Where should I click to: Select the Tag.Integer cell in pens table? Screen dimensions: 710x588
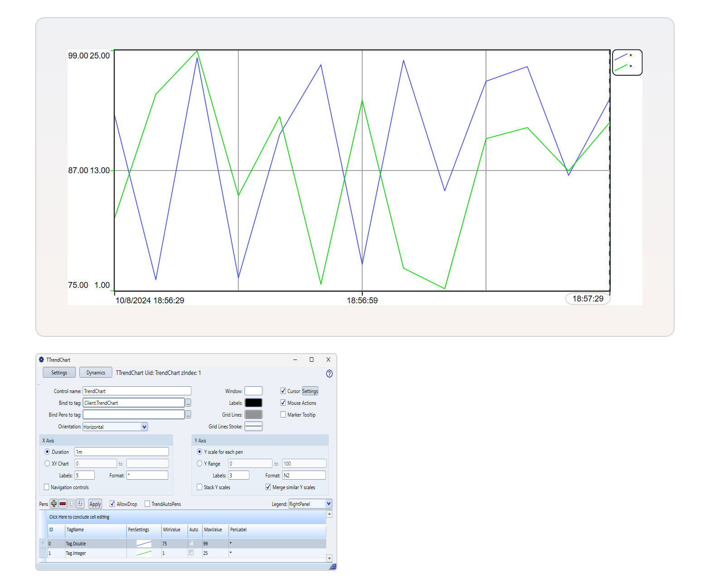(96, 553)
